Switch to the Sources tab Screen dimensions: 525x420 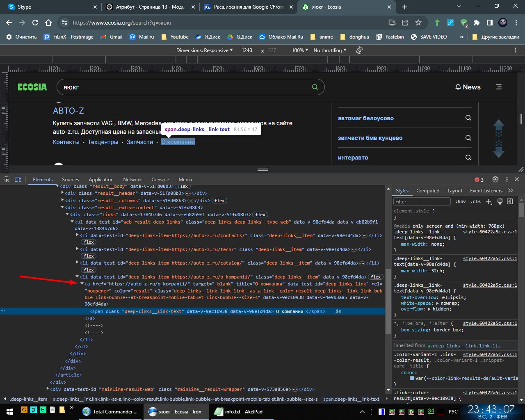click(x=71, y=180)
